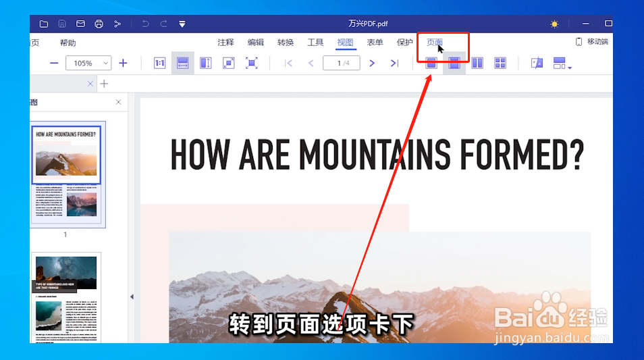Switch to the 工具 tab
The height and width of the screenshot is (360, 644).
315,43
